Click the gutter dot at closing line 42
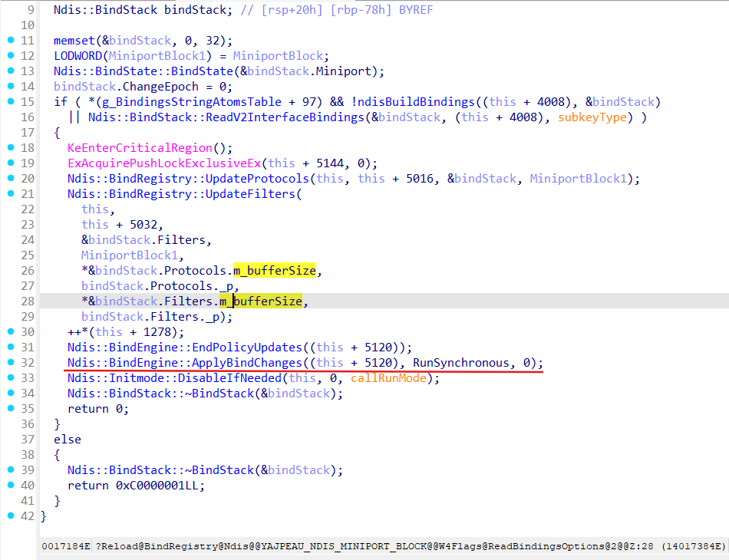The height and width of the screenshot is (560, 729). 10,516
